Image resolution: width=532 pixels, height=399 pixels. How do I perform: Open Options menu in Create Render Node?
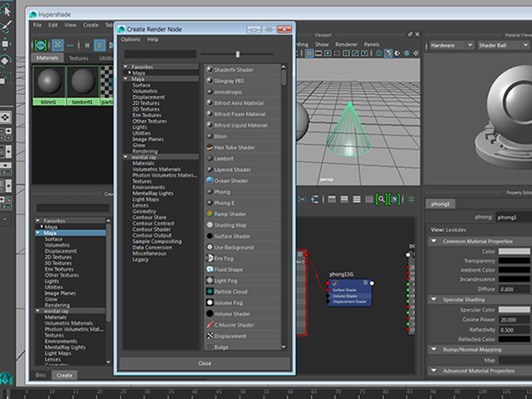tap(131, 39)
